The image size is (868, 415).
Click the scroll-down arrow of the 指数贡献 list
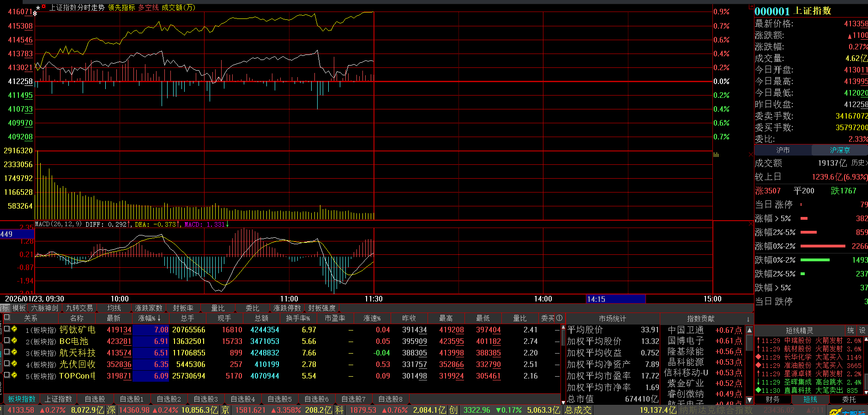pyautogui.click(x=749, y=400)
